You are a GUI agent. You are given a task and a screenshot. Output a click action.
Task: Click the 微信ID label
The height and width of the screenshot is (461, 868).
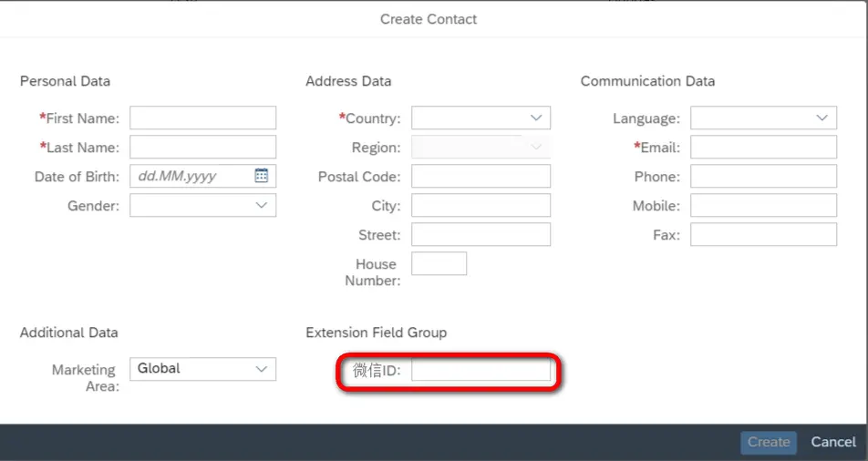(x=377, y=370)
